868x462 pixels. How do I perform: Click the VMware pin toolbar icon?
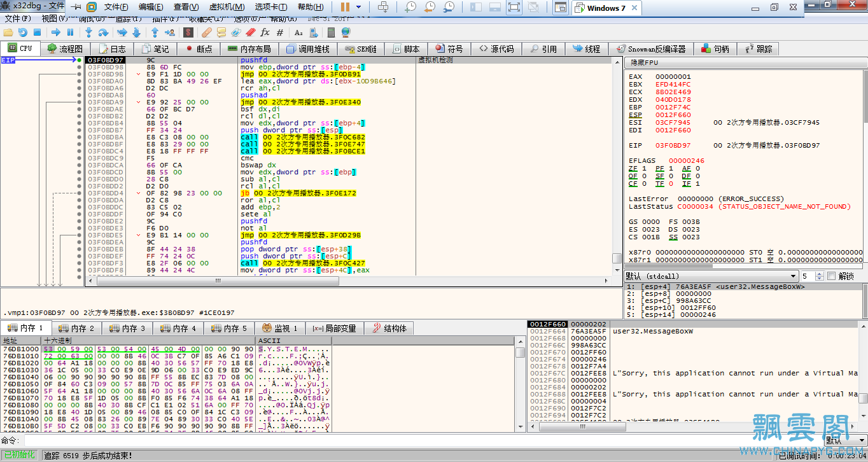(x=76, y=7)
